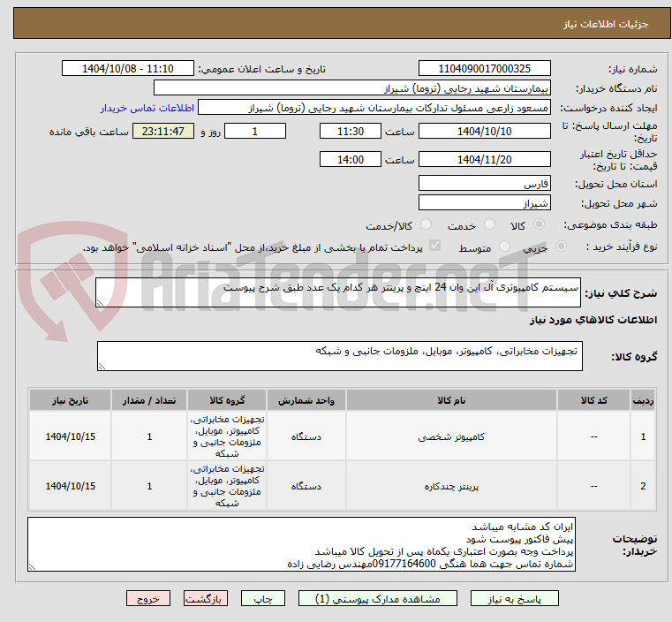Viewport: 672px width, 622px height.
Task: Click the deadline date field 1404/10/10
Action: 484,131
